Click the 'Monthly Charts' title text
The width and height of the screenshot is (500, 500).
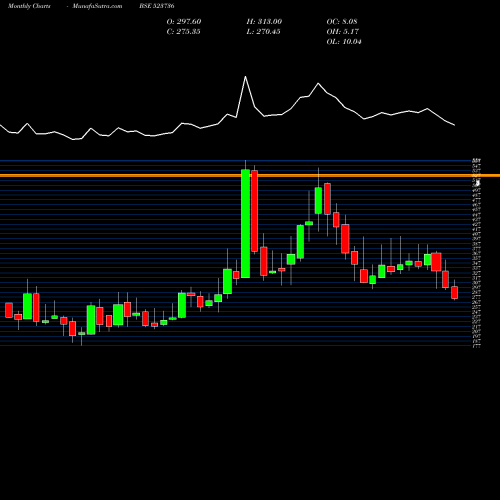coord(29,6)
